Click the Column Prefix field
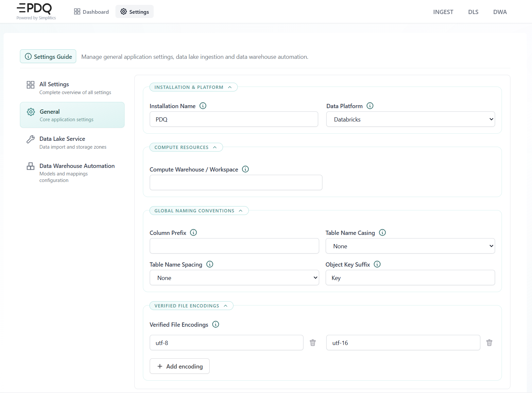 [234, 246]
